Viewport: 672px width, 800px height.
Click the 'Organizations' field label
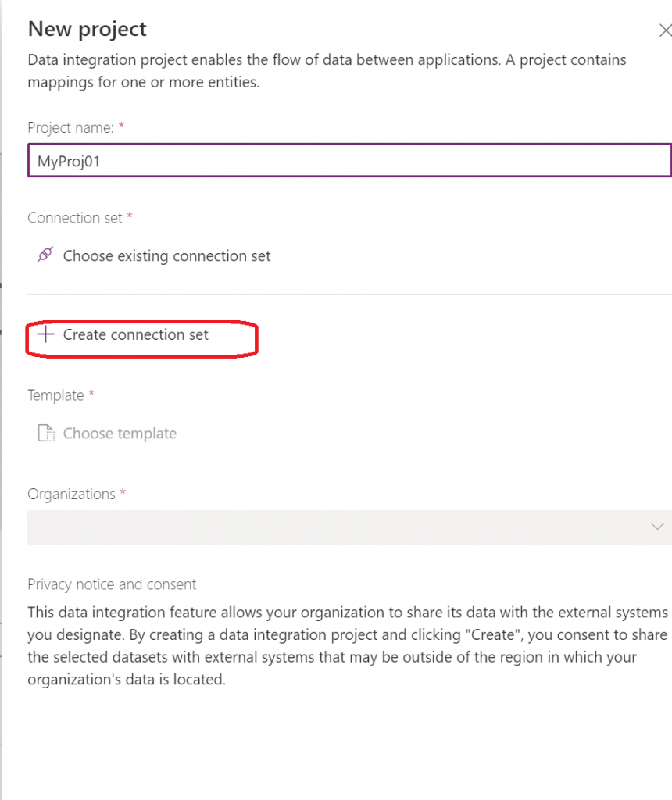[x=71, y=494]
